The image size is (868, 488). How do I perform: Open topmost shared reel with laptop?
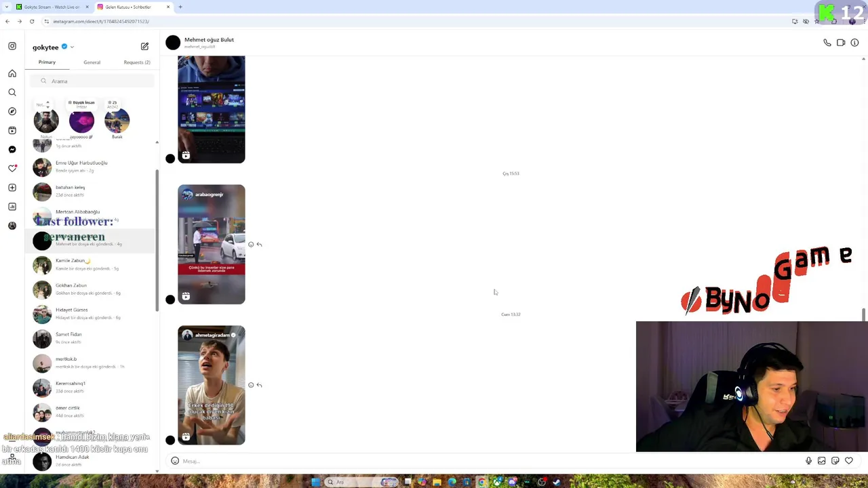tap(212, 110)
